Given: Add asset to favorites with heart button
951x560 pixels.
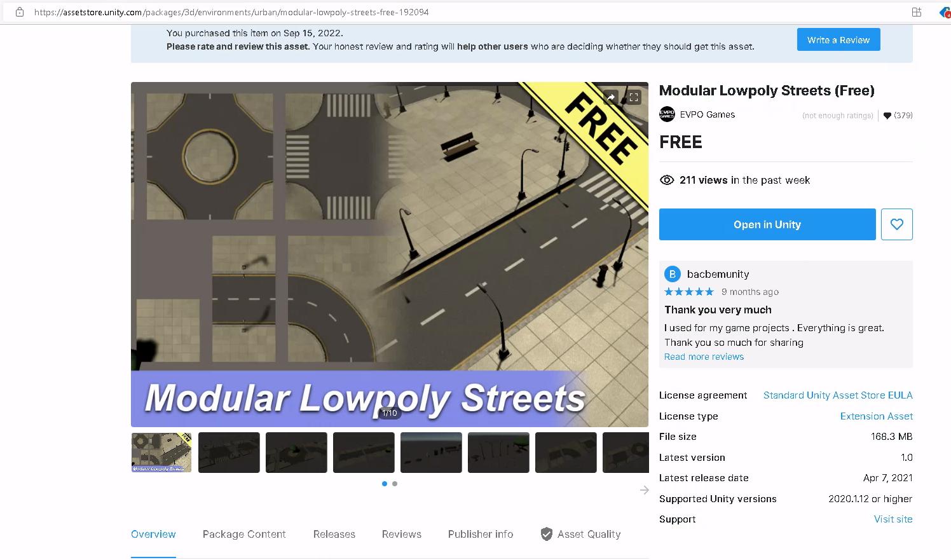Looking at the screenshot, I should tap(896, 224).
